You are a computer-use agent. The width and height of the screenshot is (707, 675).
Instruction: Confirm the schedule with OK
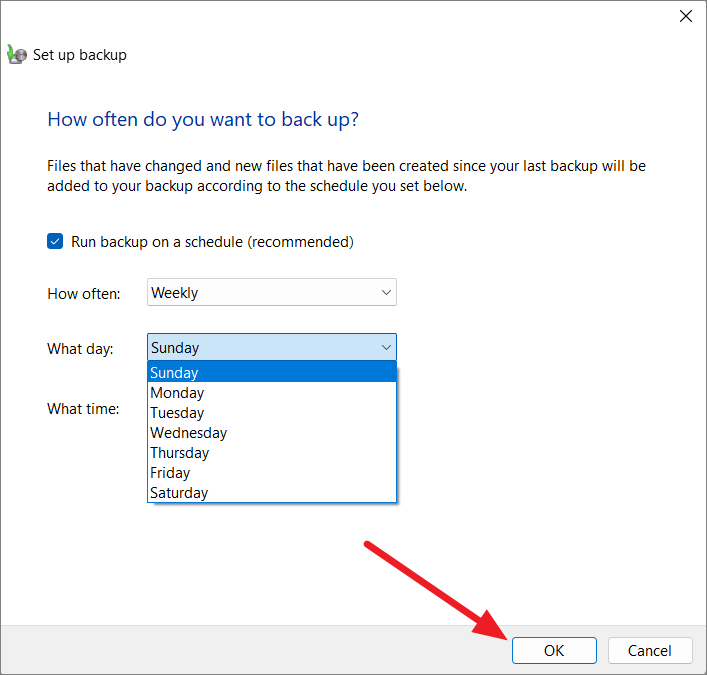tap(554, 650)
